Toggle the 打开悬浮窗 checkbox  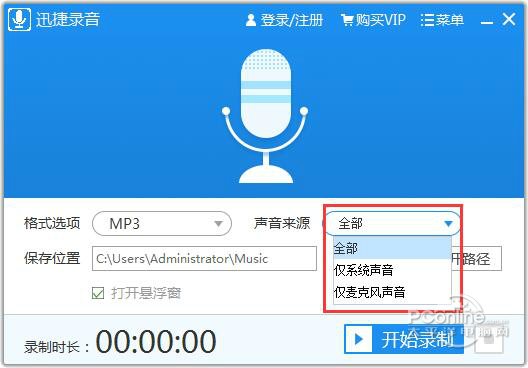point(98,293)
